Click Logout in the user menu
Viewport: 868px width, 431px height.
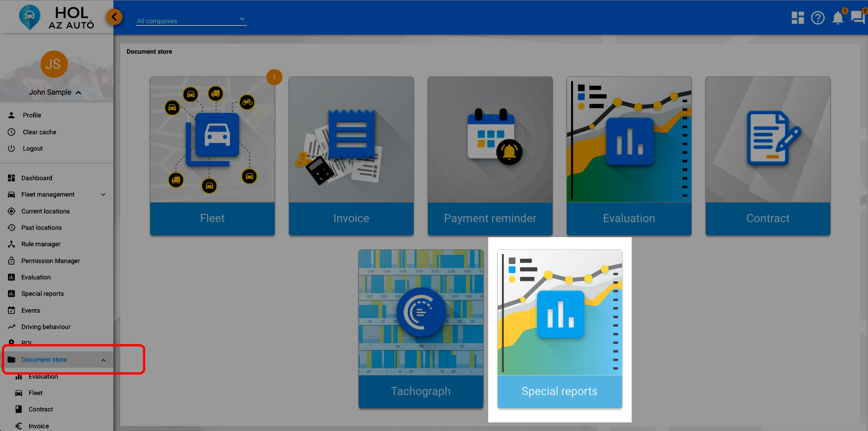pyautogui.click(x=32, y=148)
